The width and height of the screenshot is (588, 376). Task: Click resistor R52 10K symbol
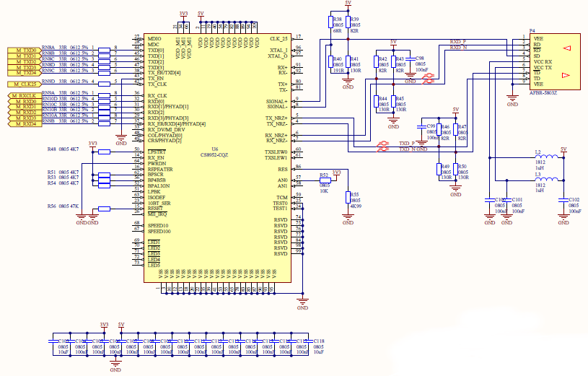click(325, 180)
